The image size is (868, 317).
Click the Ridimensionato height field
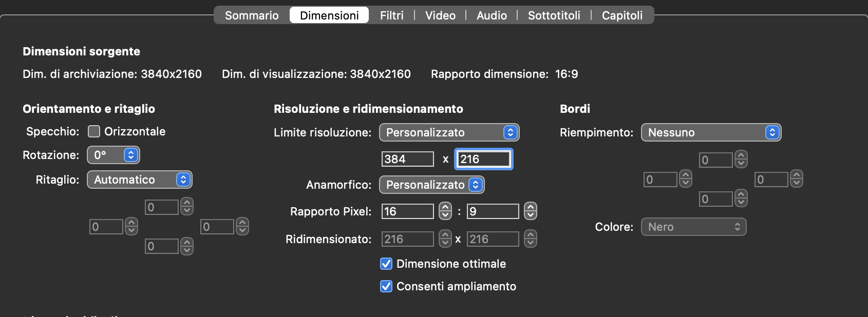coord(493,239)
